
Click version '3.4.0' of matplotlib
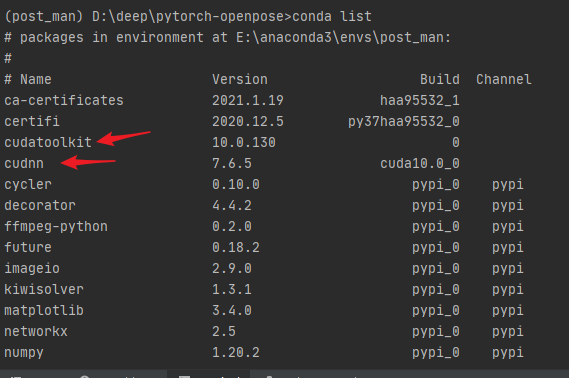[x=232, y=311]
